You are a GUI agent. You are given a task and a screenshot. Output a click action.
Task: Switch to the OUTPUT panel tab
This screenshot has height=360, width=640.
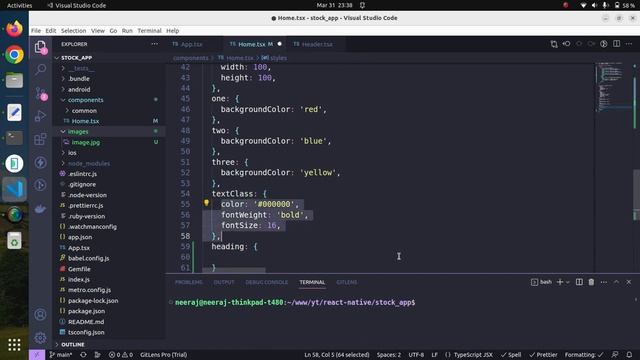click(224, 282)
